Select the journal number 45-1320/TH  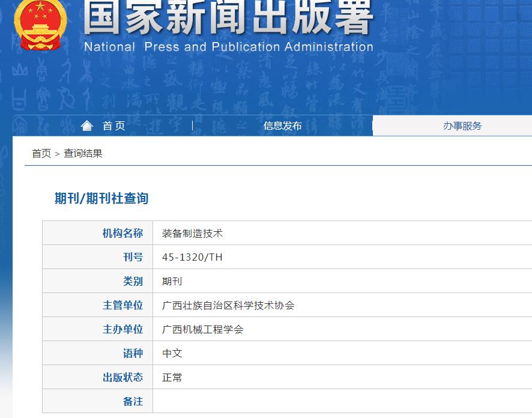point(191,256)
